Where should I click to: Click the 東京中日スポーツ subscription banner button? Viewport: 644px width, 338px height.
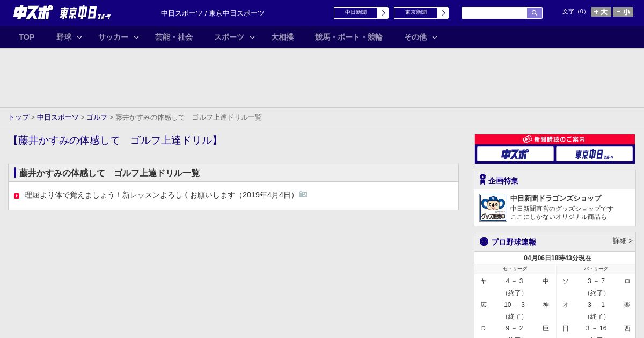click(x=595, y=154)
